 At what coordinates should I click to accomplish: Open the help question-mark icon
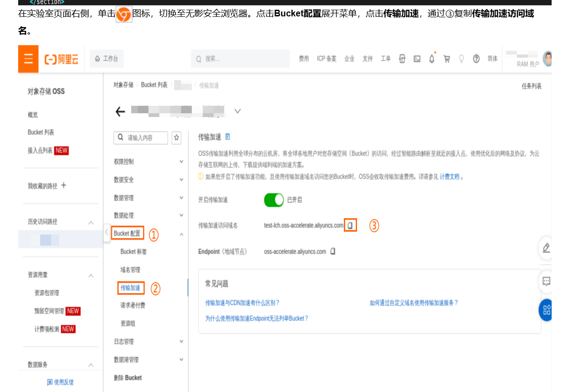pyautogui.click(x=476, y=59)
